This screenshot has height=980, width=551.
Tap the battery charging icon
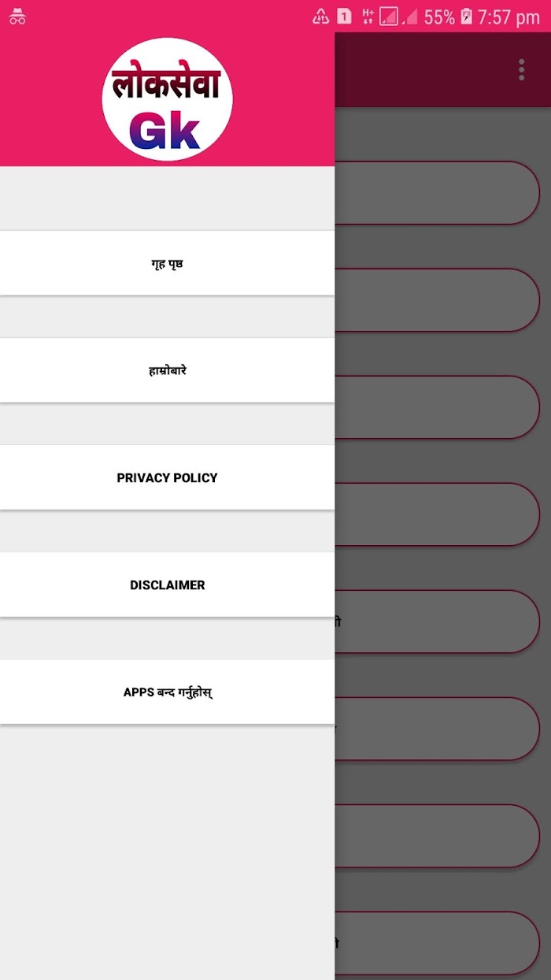tap(466, 17)
